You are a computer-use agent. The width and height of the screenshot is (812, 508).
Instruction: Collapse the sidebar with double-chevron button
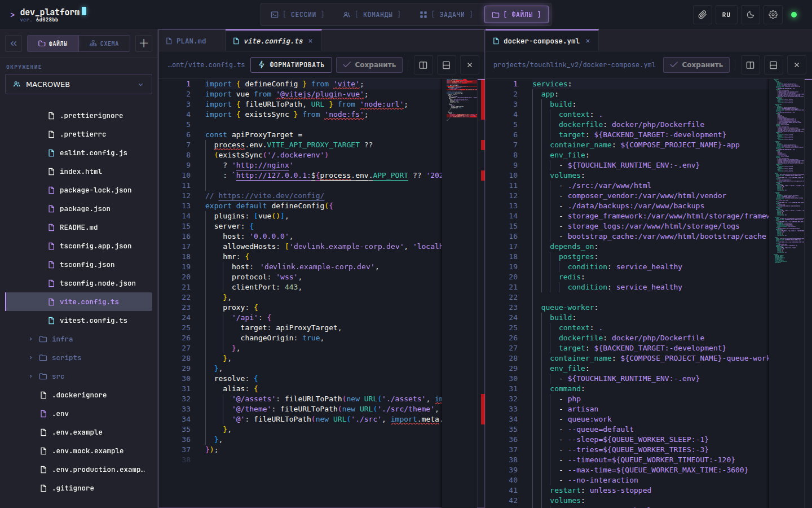pos(14,43)
